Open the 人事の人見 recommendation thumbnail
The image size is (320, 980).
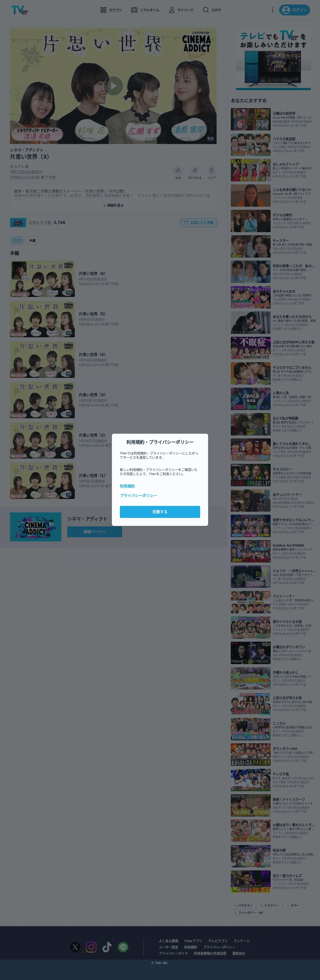point(250,399)
